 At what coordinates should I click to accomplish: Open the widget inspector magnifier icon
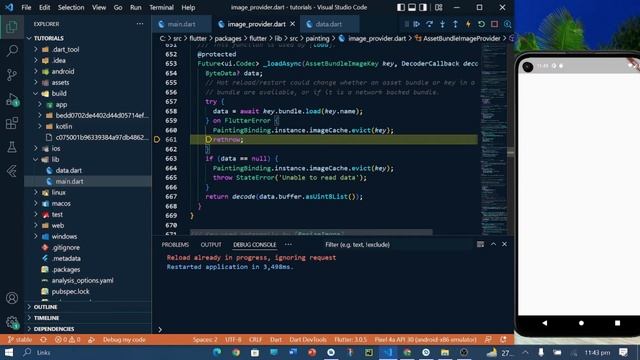507,24
